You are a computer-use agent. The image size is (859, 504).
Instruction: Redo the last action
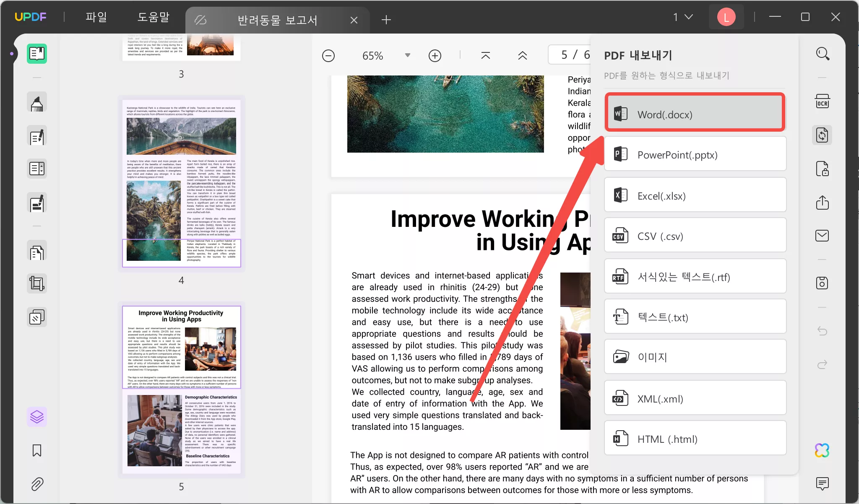click(x=822, y=364)
